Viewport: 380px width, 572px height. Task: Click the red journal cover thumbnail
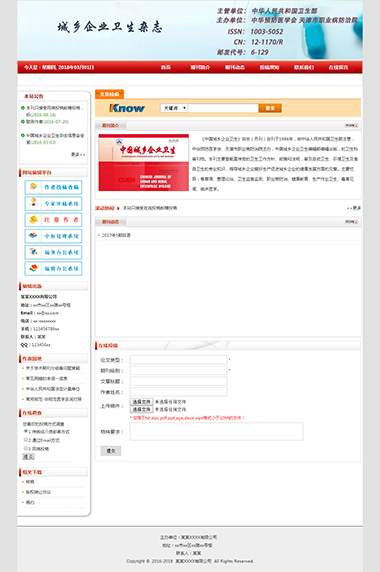tap(144, 162)
